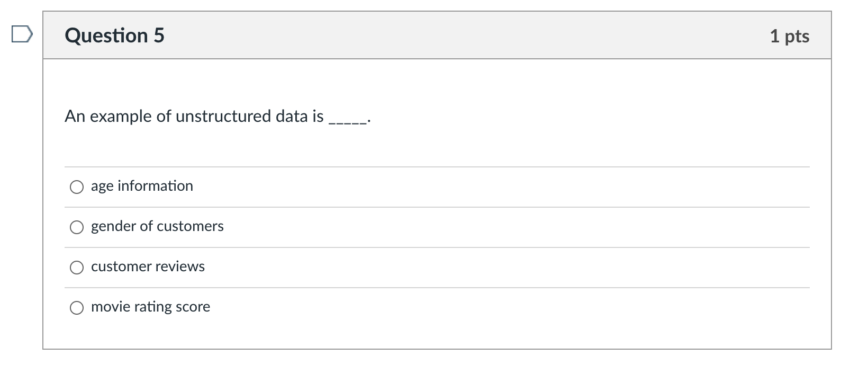The width and height of the screenshot is (868, 373).
Task: Click the '1 pts' label
Action: (x=790, y=36)
